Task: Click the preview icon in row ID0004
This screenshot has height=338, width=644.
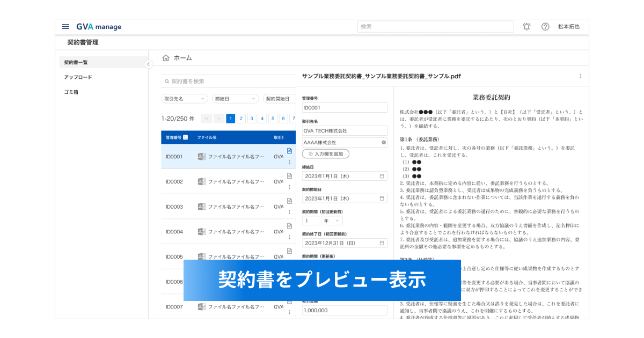Action: tap(289, 226)
